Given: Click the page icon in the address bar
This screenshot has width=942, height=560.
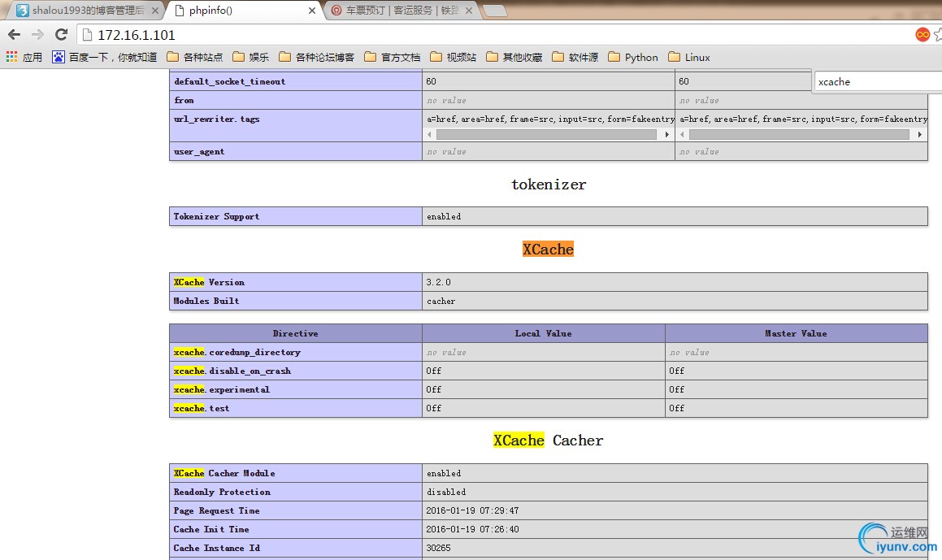Looking at the screenshot, I should click(87, 35).
